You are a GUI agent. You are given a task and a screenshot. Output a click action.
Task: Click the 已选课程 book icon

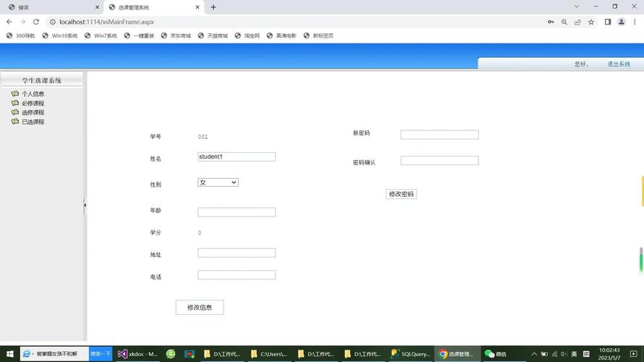tap(15, 121)
